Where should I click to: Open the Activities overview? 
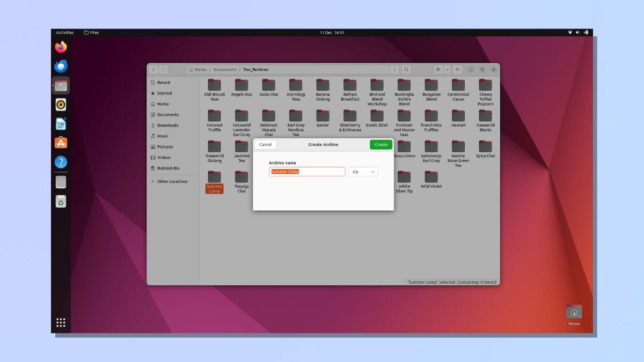point(65,33)
